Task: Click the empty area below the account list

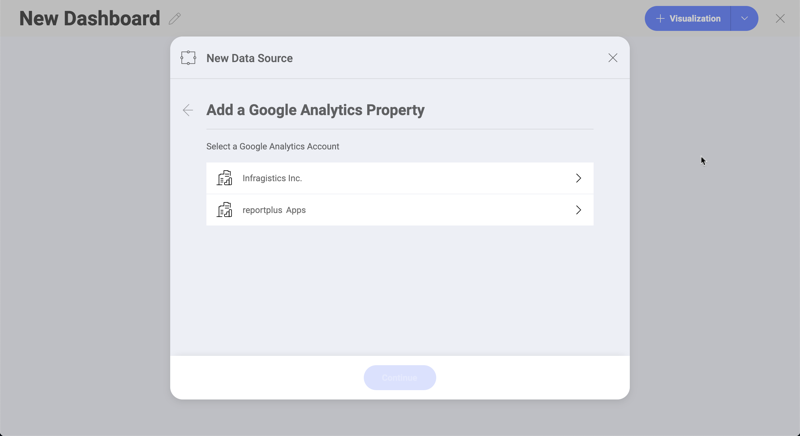Action: click(400, 290)
